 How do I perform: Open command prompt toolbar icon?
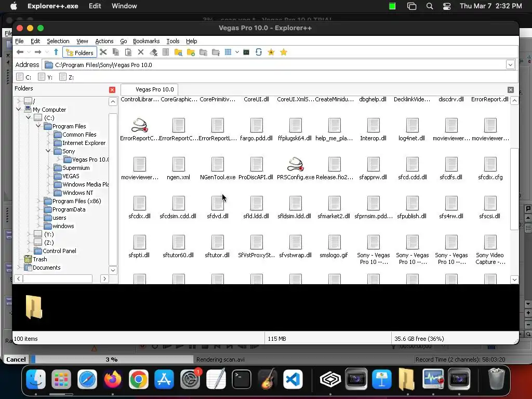246,52
